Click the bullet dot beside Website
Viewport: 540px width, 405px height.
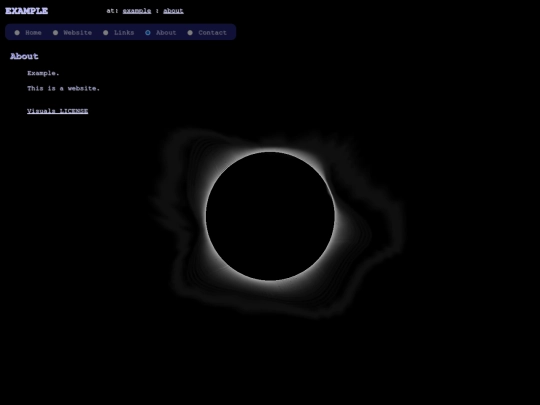pos(55,33)
